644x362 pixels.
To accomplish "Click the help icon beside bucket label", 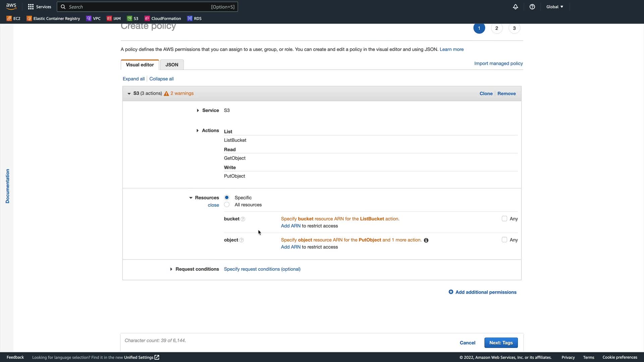I will (243, 219).
